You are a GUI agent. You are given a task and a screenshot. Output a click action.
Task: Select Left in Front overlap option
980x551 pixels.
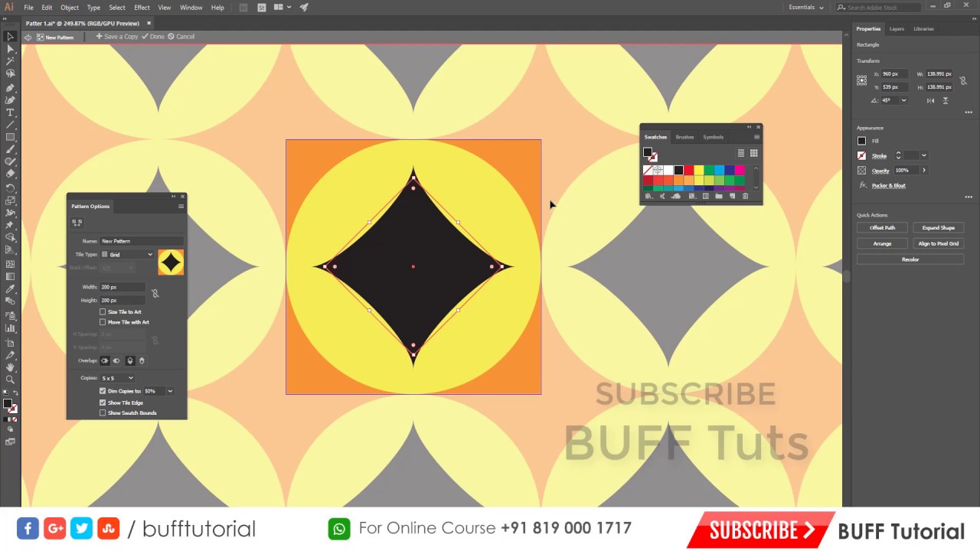(105, 360)
